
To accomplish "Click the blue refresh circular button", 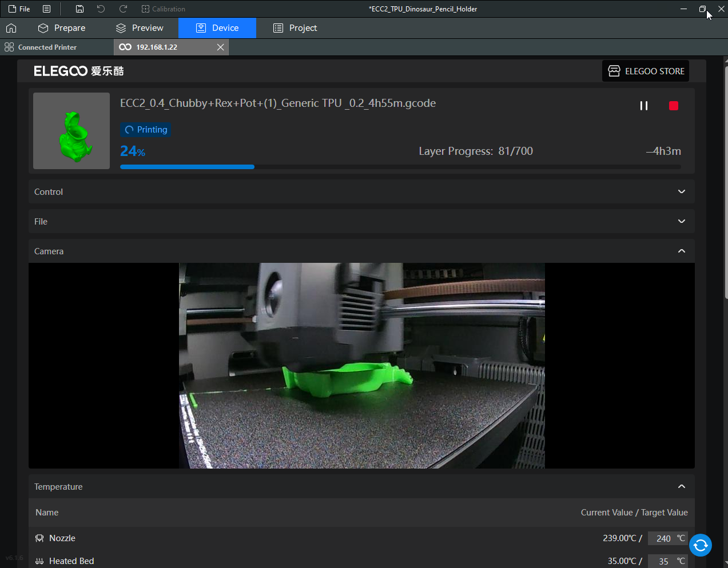I will pos(700,545).
